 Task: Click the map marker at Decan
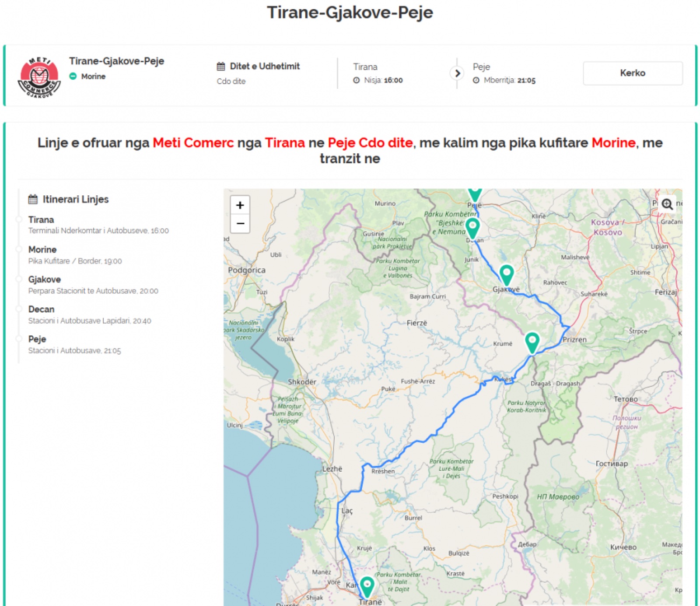(472, 229)
